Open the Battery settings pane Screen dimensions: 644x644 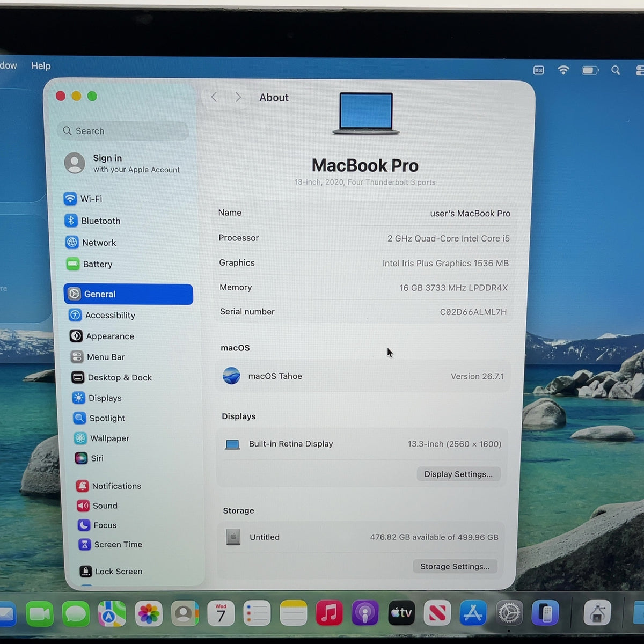(x=89, y=264)
